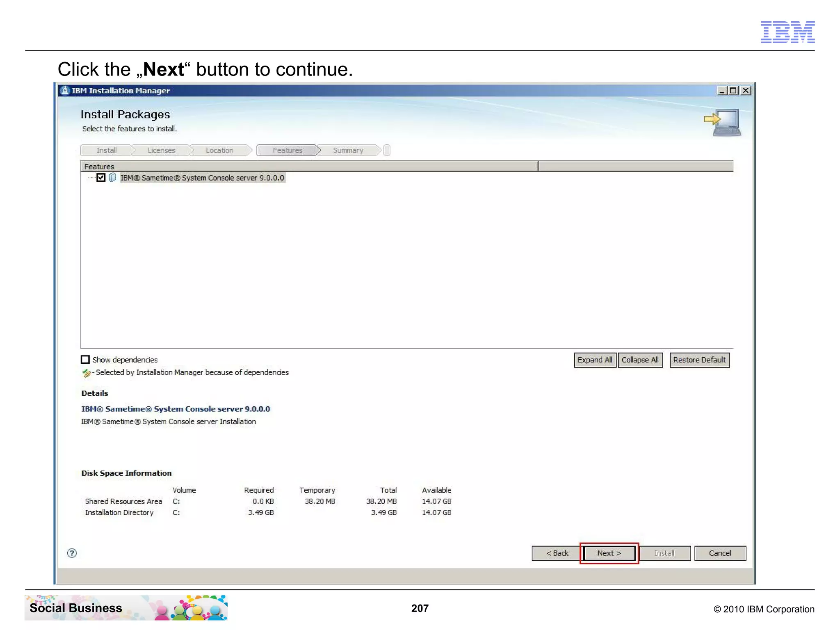Click the Next > button
This screenshot has height=630, width=840.
tap(609, 553)
